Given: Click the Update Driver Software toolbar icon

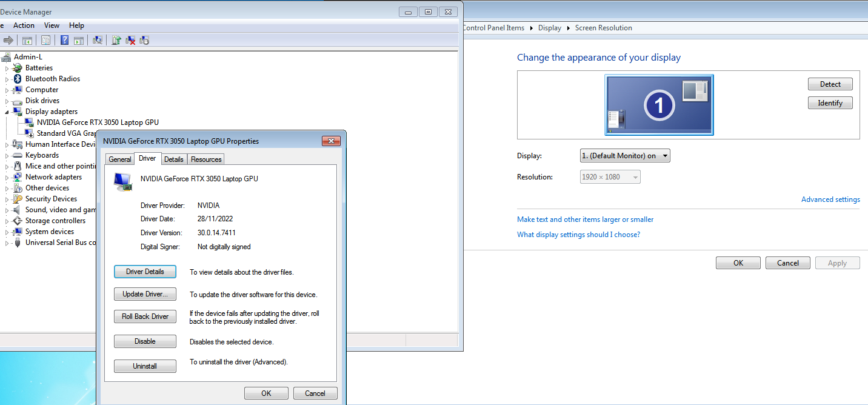Looking at the screenshot, I should pos(116,41).
